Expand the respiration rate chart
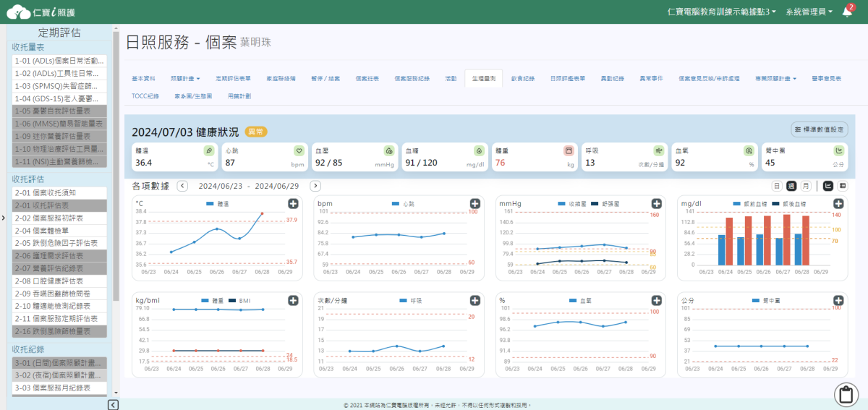Viewport: 868px width, 410px height. pyautogui.click(x=475, y=300)
